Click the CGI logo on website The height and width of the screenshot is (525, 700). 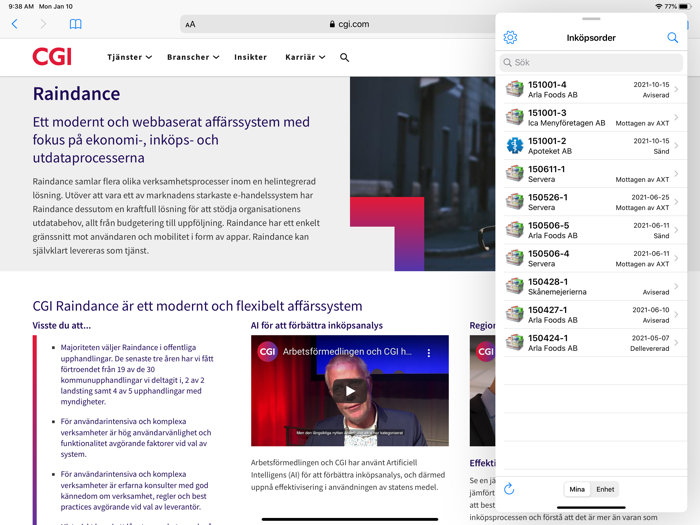coord(52,57)
